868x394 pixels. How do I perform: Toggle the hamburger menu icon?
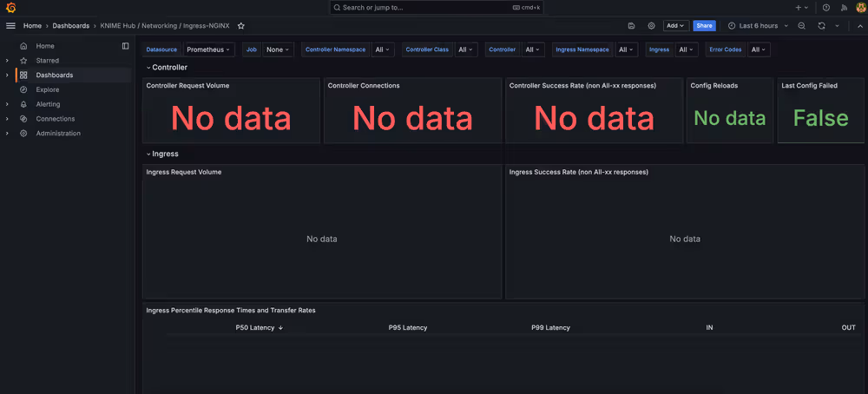pyautogui.click(x=10, y=25)
